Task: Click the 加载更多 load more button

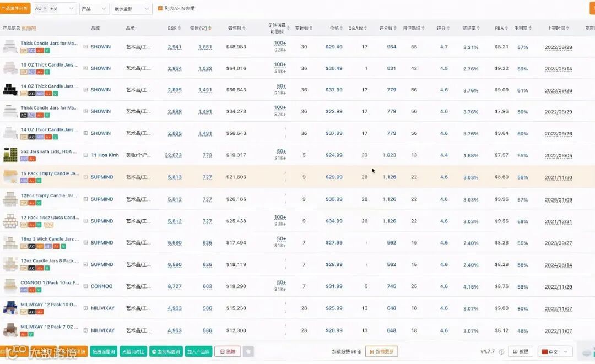Action: click(381, 351)
